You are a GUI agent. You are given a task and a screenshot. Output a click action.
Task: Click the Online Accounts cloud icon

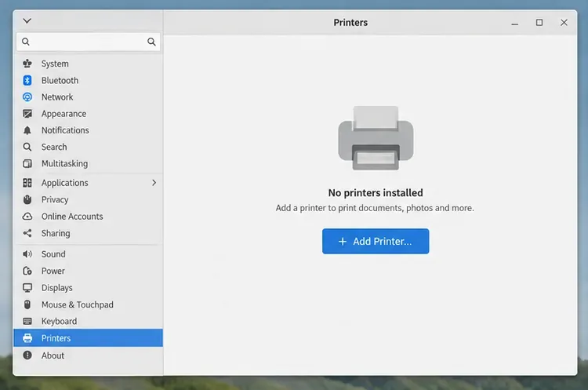tap(27, 217)
